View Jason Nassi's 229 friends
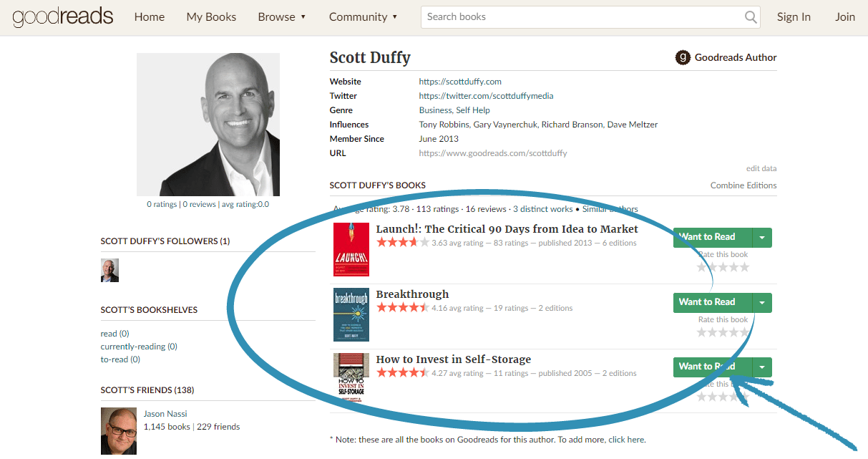Image resolution: width=868 pixels, height=459 pixels. click(218, 427)
